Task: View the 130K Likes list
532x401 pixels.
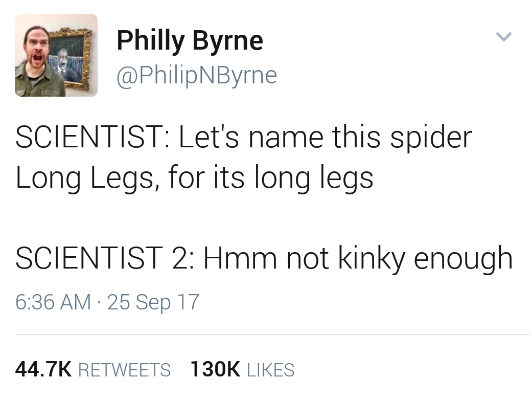Action: tap(242, 369)
